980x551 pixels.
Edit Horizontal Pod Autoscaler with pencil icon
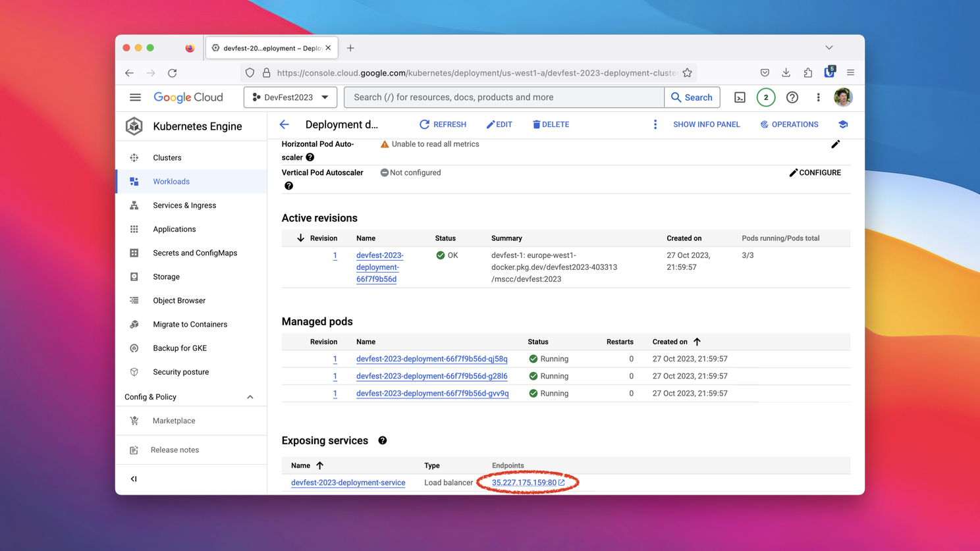point(835,144)
